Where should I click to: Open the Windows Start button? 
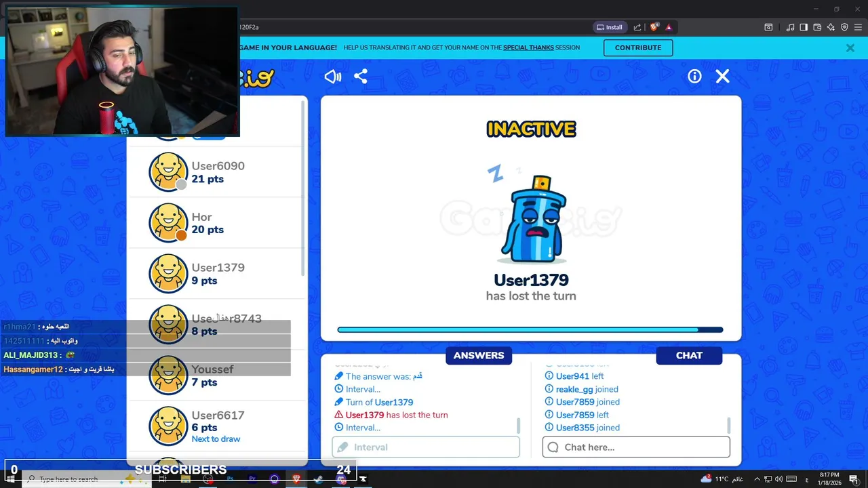[x=10, y=479]
